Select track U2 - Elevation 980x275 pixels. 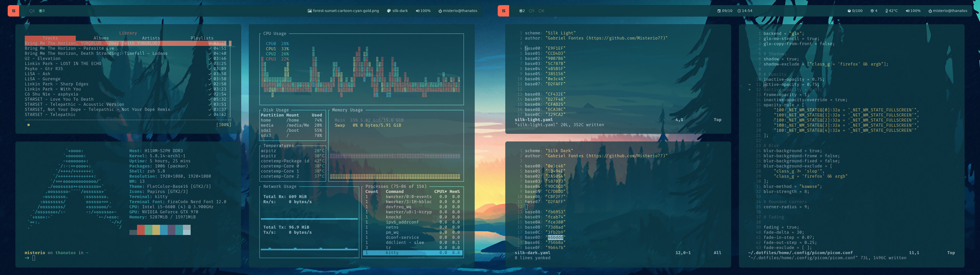tap(126, 59)
